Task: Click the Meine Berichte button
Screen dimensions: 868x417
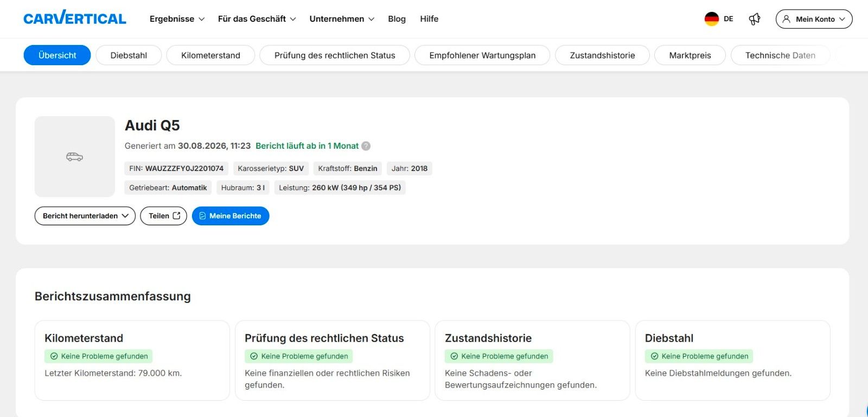Action: pos(231,216)
